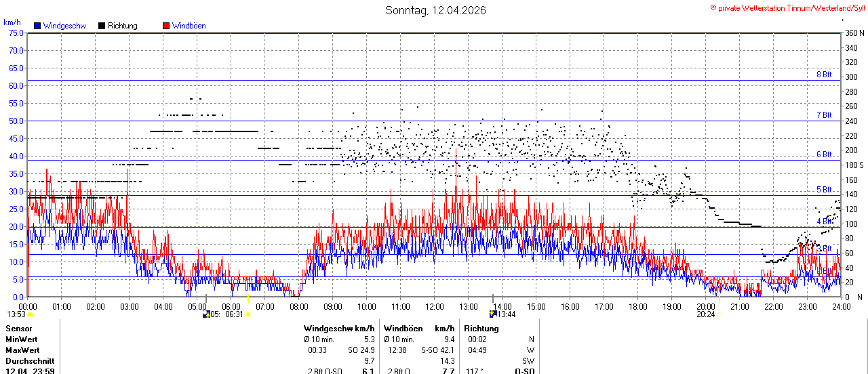Click the 20:24 sunset time label
868x374 pixels.
click(x=706, y=314)
